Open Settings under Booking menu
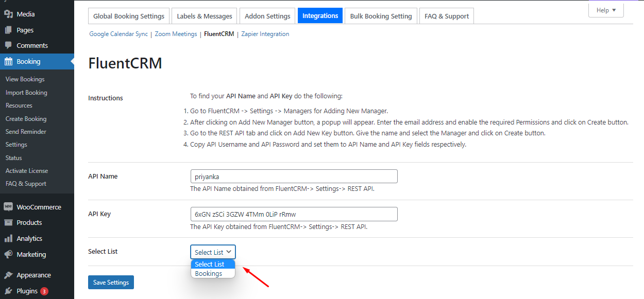 click(16, 145)
